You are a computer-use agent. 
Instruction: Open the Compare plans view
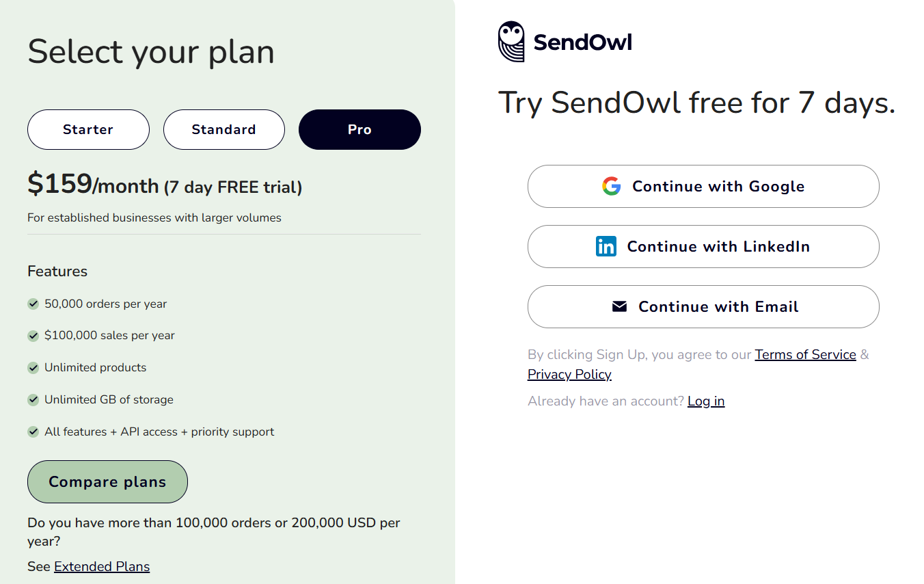click(x=107, y=481)
